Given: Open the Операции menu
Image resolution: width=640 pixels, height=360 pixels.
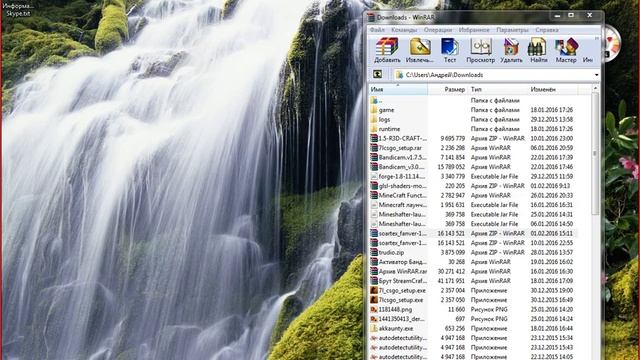Looking at the screenshot, I should (x=438, y=30).
